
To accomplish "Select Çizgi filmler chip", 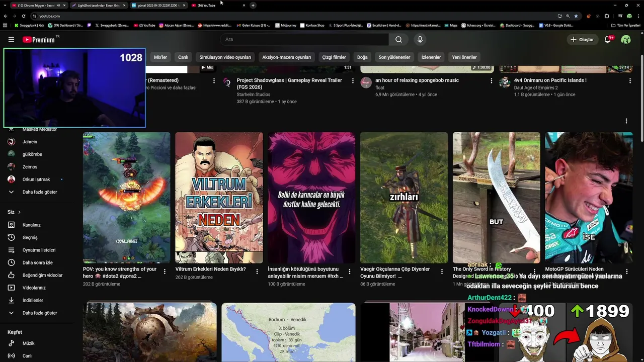I will (334, 57).
